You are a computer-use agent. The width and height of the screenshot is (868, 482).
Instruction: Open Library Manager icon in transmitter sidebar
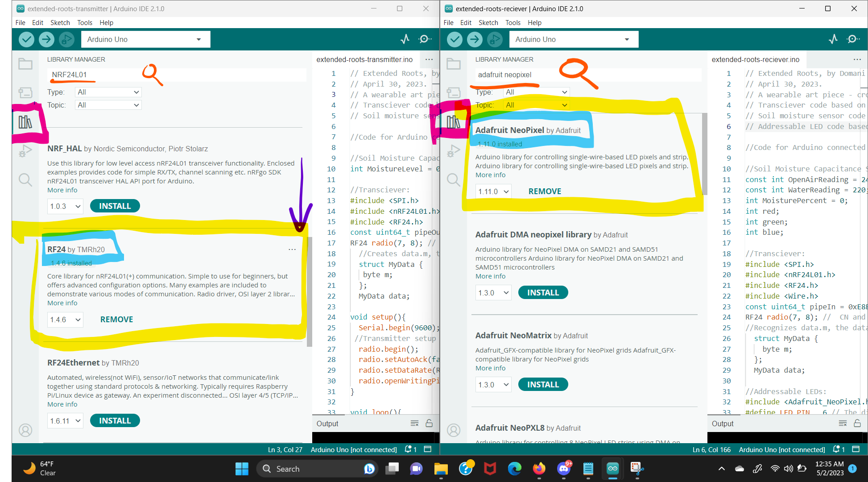tap(25, 121)
